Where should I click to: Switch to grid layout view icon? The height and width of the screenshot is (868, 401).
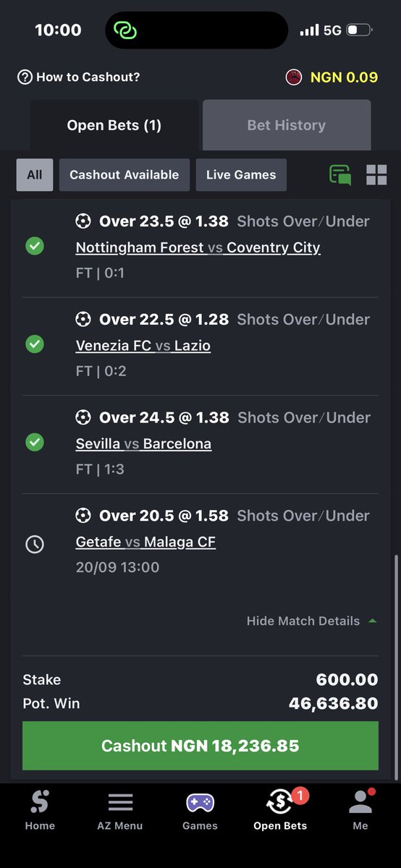coord(376,174)
